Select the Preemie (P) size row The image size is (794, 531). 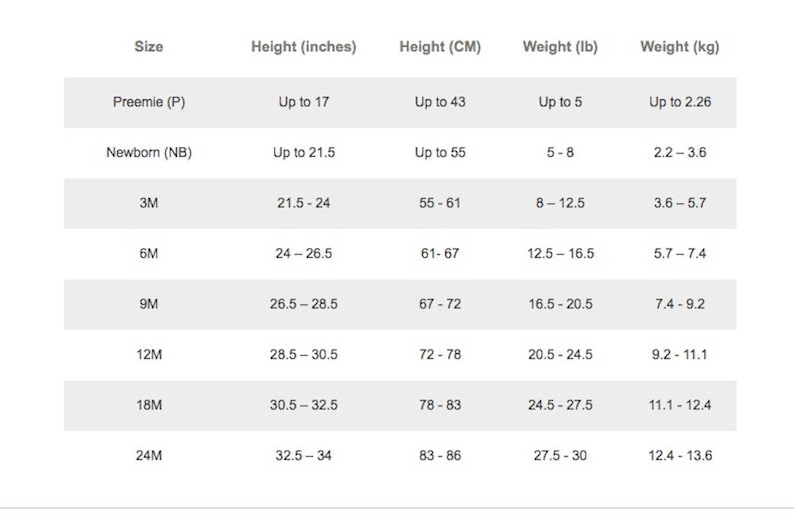pyautogui.click(x=400, y=102)
